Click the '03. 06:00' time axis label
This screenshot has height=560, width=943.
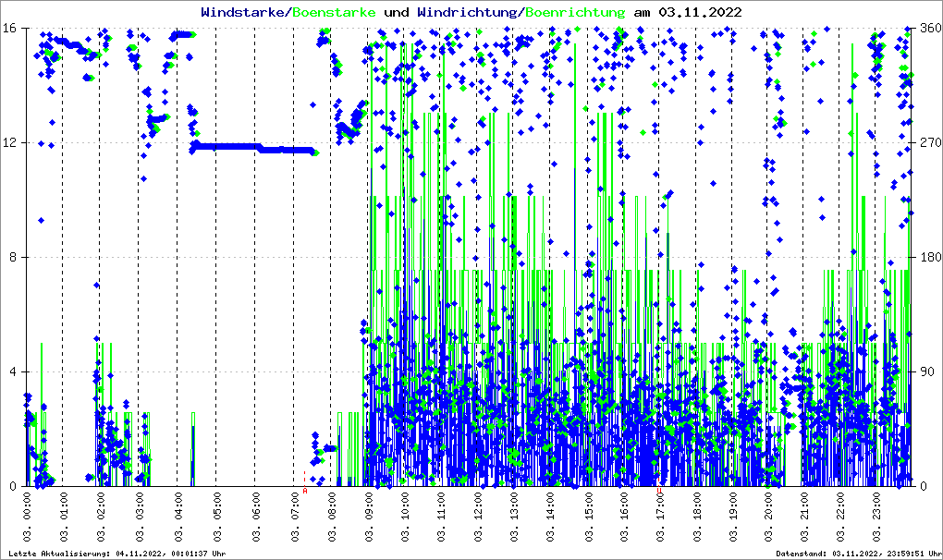click(255, 517)
